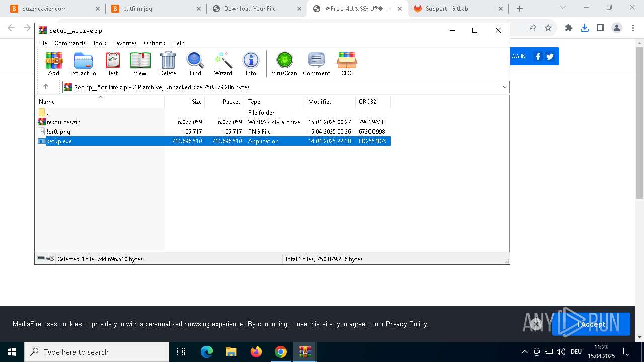
Task: Run the Test archive tool
Action: click(x=113, y=64)
